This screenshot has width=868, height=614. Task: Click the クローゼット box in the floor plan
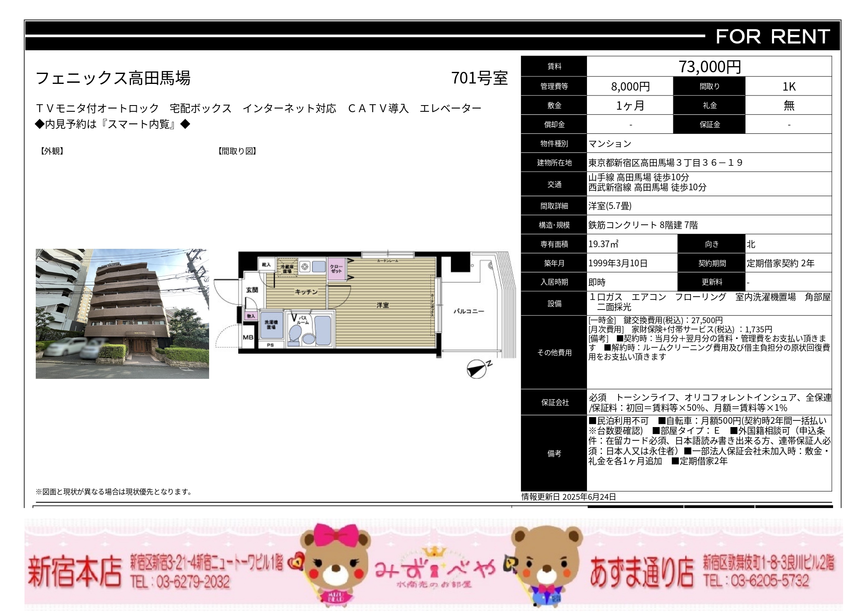point(336,269)
